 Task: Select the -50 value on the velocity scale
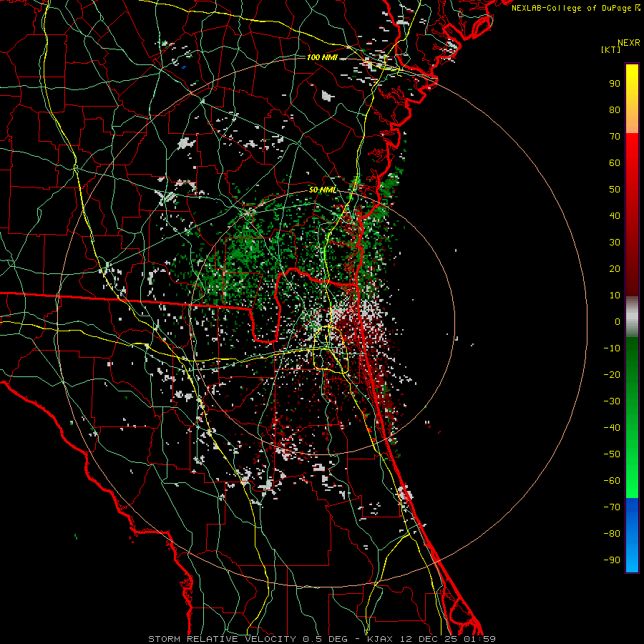pos(612,454)
